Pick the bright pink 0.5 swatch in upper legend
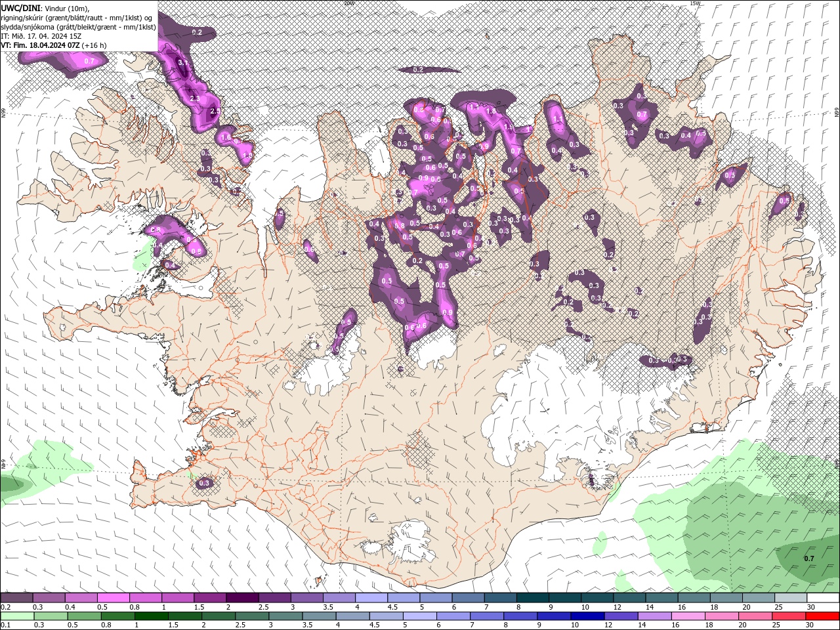Viewport: 840px width, 630px height. click(x=113, y=598)
